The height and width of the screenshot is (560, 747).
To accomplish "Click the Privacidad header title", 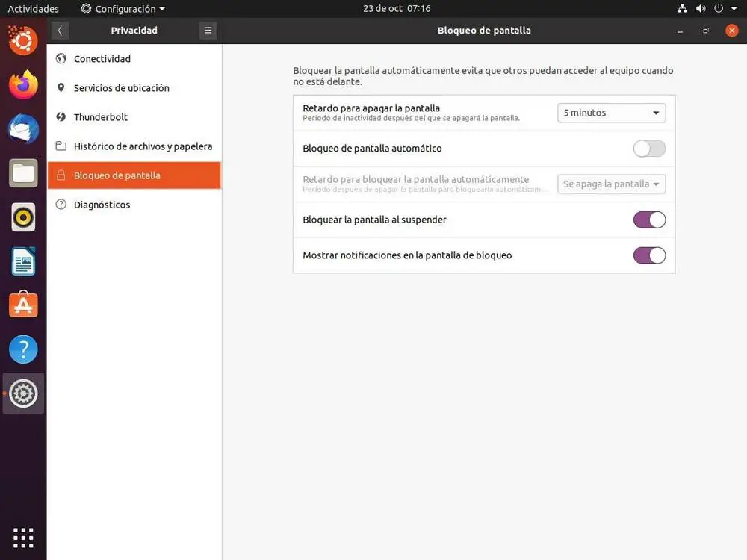I will point(134,31).
